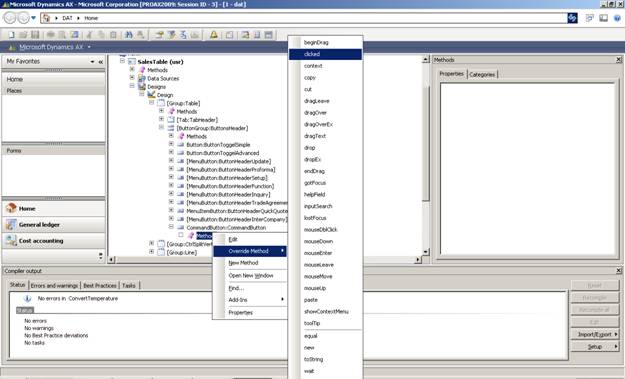The height and width of the screenshot is (379, 625).
Task: Click the Print toolbar icon
Action: coord(51,35)
